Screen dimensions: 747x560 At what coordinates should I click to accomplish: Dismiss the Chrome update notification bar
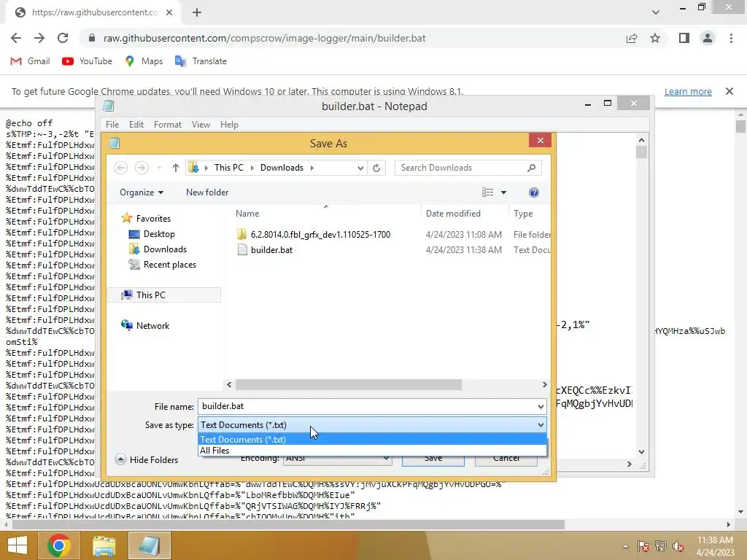click(x=729, y=91)
